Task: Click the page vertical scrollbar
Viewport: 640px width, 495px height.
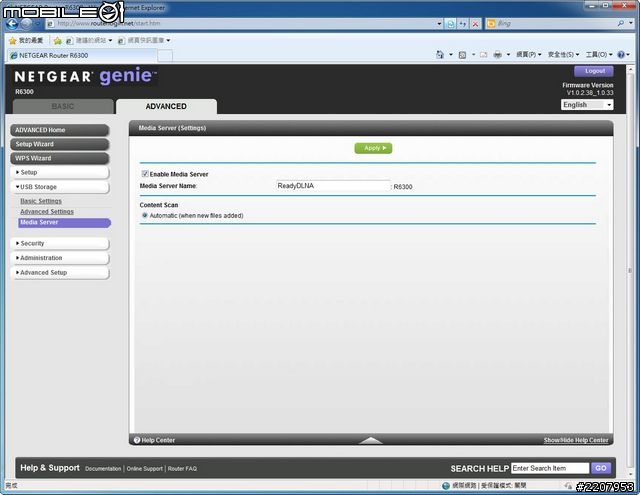Action: tap(630, 269)
